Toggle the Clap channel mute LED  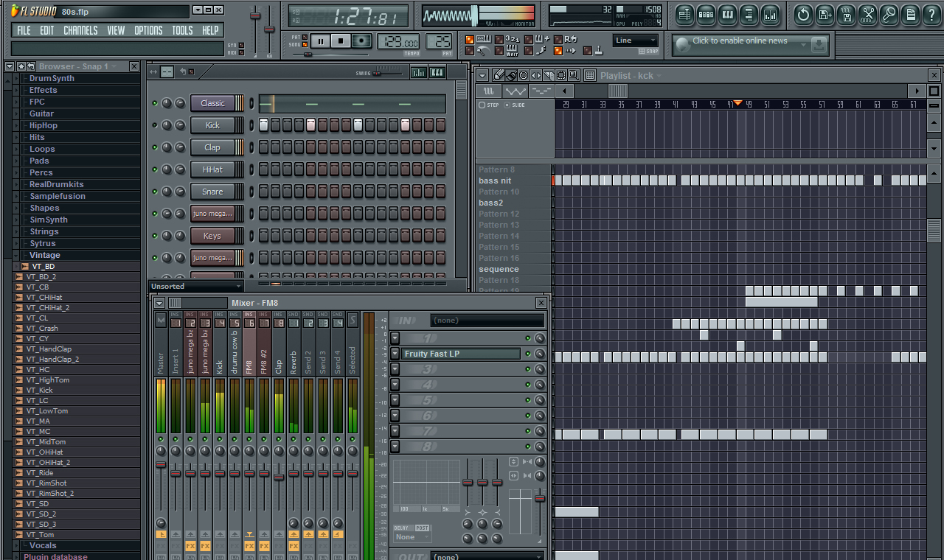(x=154, y=147)
